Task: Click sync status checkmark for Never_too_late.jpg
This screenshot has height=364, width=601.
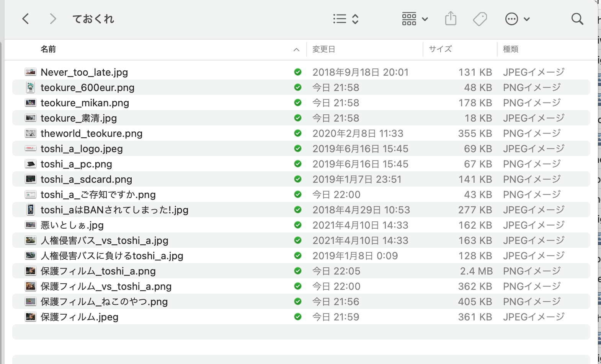Action: (x=298, y=72)
